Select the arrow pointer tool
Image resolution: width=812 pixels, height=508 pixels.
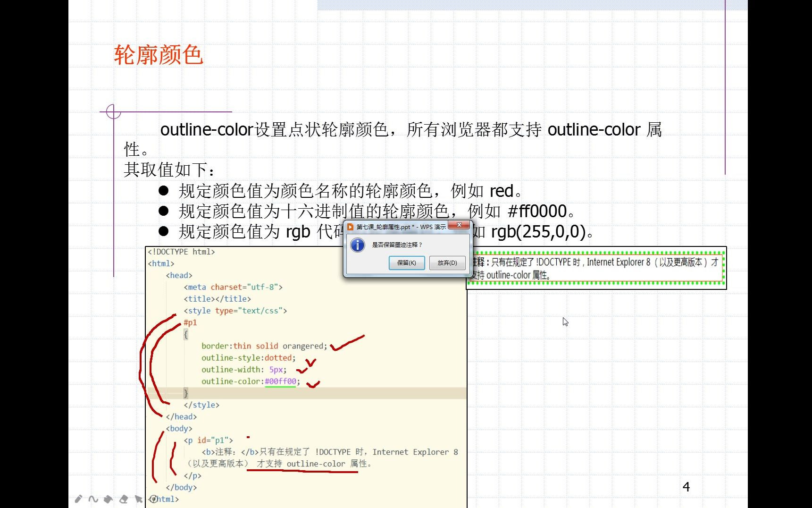coord(138,499)
